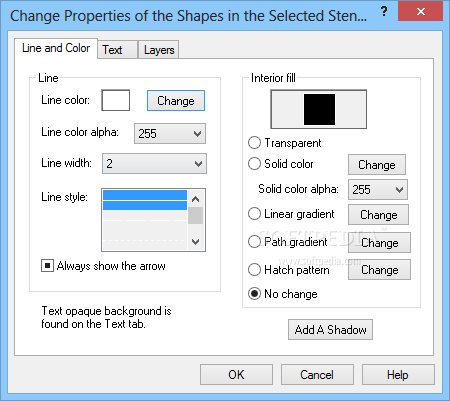The image size is (450, 401).
Task: Choose the Solid color radio option
Action: (254, 164)
